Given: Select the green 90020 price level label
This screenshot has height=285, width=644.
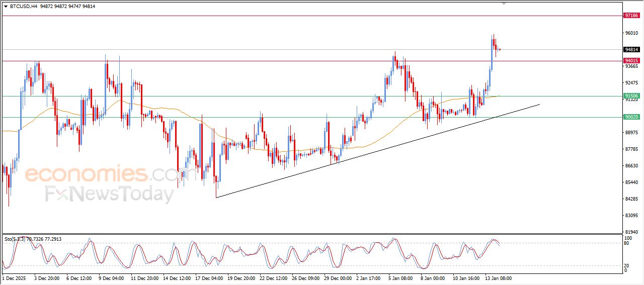Looking at the screenshot, I should 631,117.
